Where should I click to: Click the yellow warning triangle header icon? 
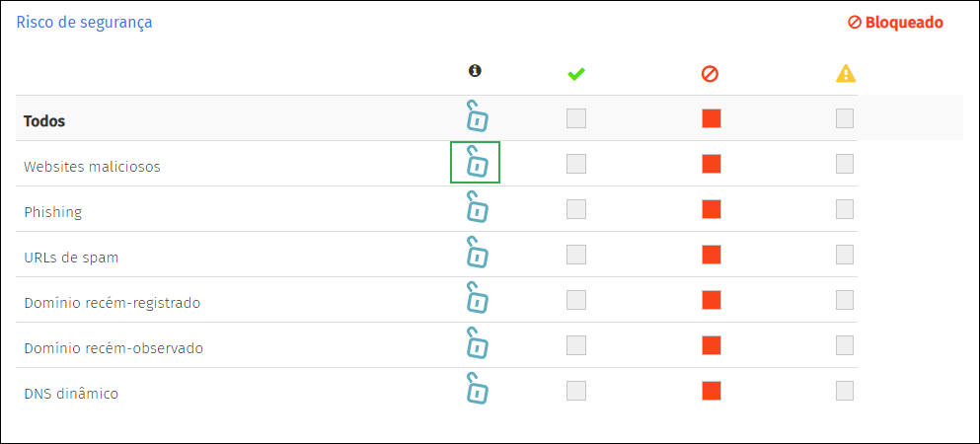tap(846, 74)
